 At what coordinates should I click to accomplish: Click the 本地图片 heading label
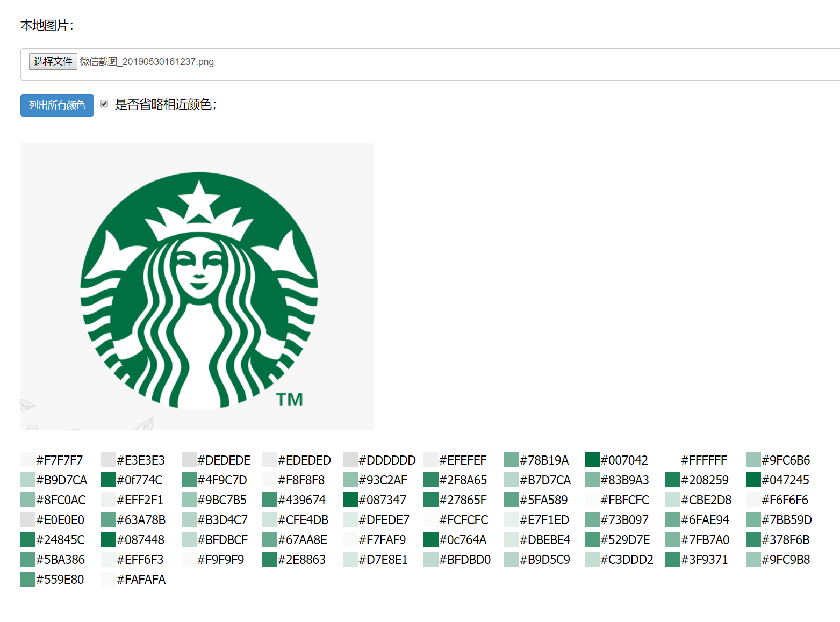click(47, 25)
